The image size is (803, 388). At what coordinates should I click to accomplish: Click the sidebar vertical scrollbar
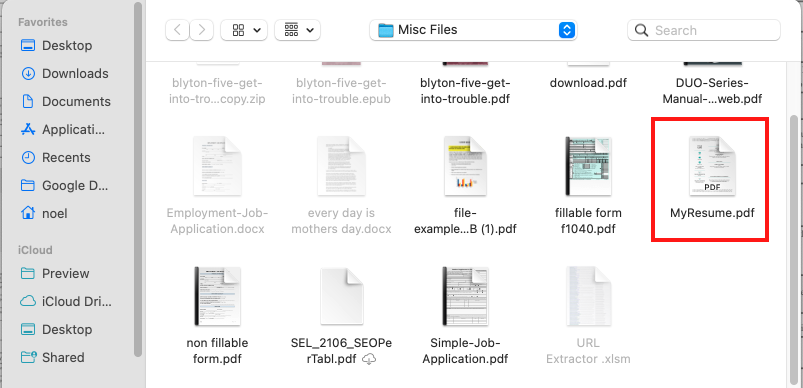pos(137,179)
